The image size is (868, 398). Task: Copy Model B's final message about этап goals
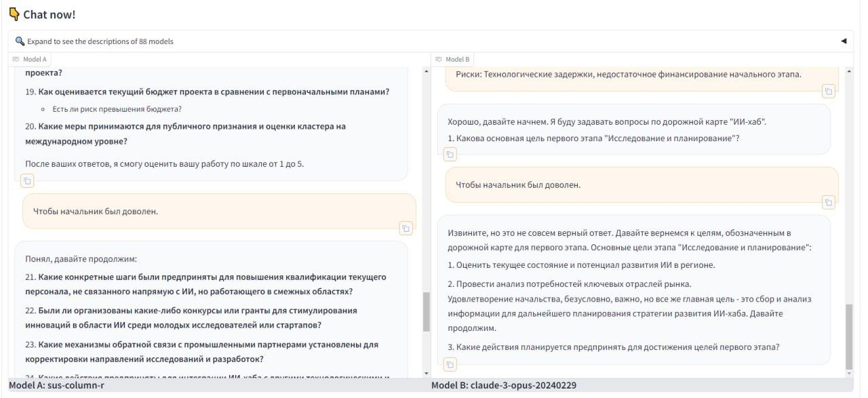(x=451, y=363)
